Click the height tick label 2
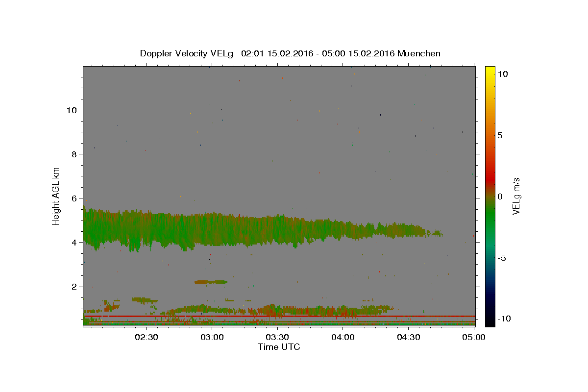Viewport: 588px width, 392px height. [x=74, y=287]
